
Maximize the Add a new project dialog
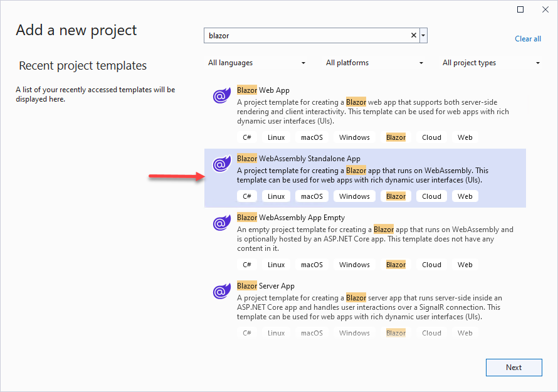click(x=520, y=9)
